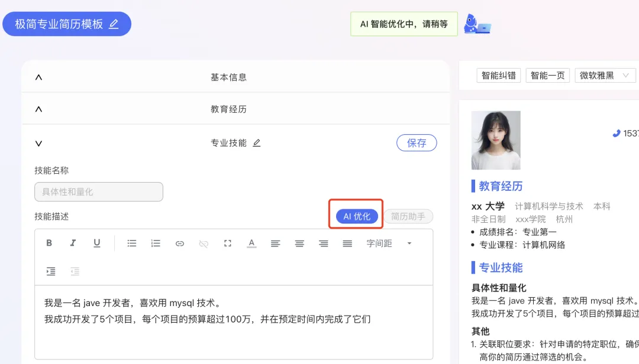Toggle bold formatting in the editor

50,243
